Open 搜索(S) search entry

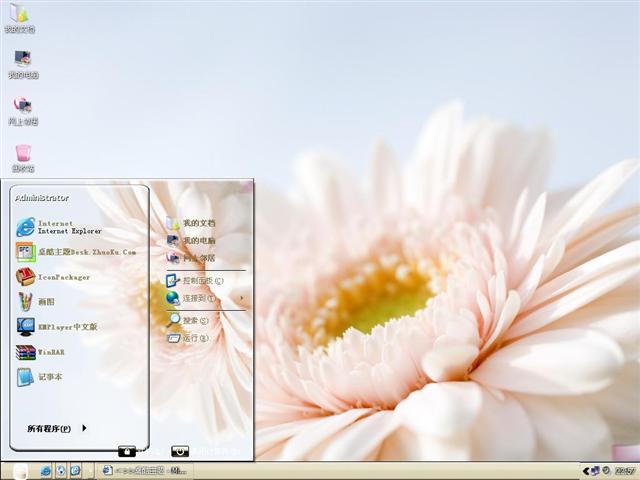187,320
